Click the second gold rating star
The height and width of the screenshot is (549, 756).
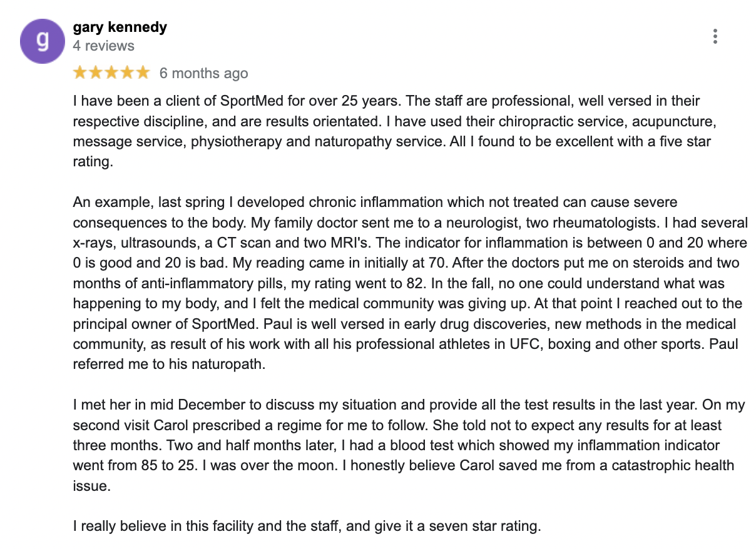96,73
